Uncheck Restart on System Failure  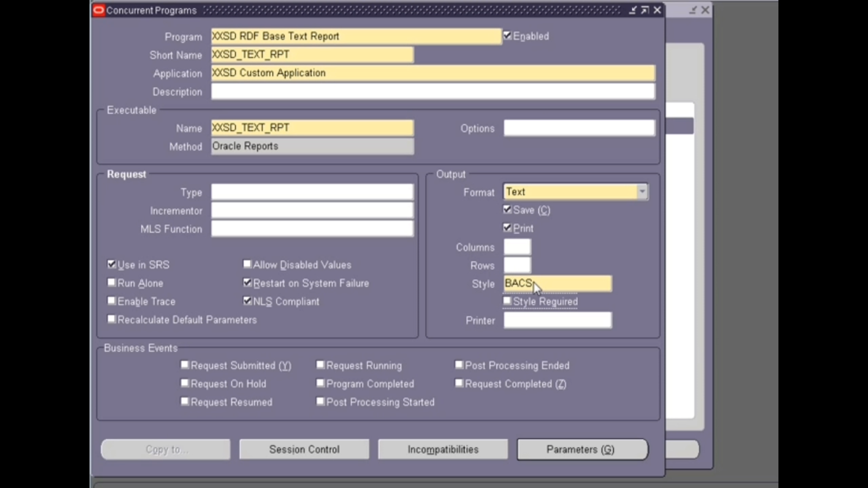click(x=247, y=282)
